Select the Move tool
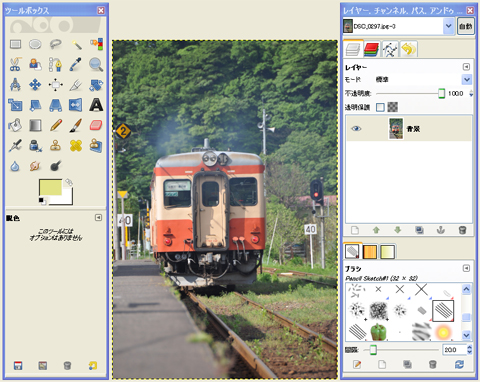The image size is (480, 382). [35, 85]
